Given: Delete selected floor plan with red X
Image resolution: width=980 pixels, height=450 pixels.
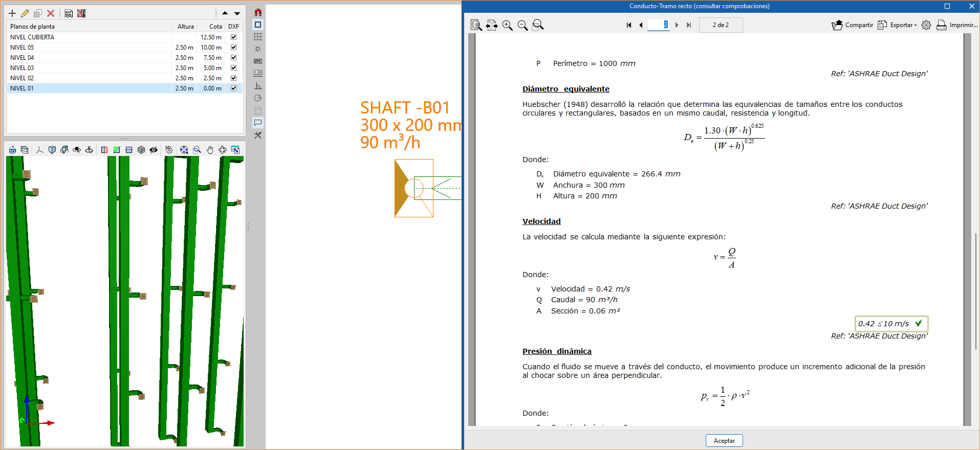Looking at the screenshot, I should [x=51, y=13].
